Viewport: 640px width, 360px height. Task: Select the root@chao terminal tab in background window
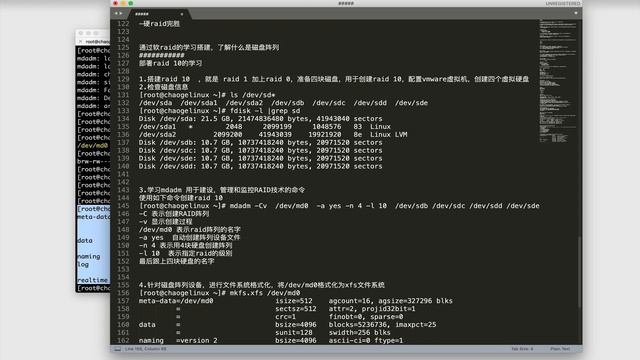tap(97, 42)
